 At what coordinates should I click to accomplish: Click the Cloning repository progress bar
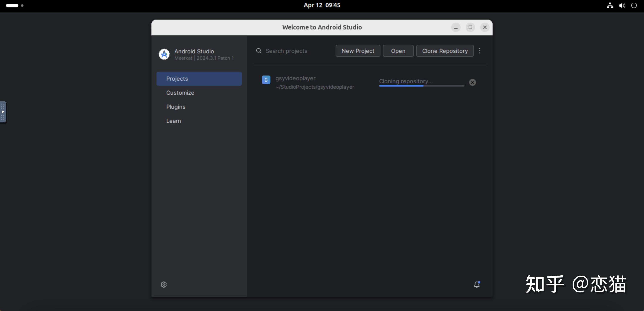pos(422,86)
